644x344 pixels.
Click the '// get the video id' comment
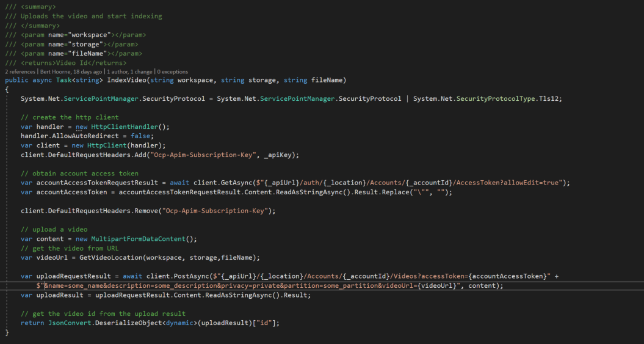point(103,313)
